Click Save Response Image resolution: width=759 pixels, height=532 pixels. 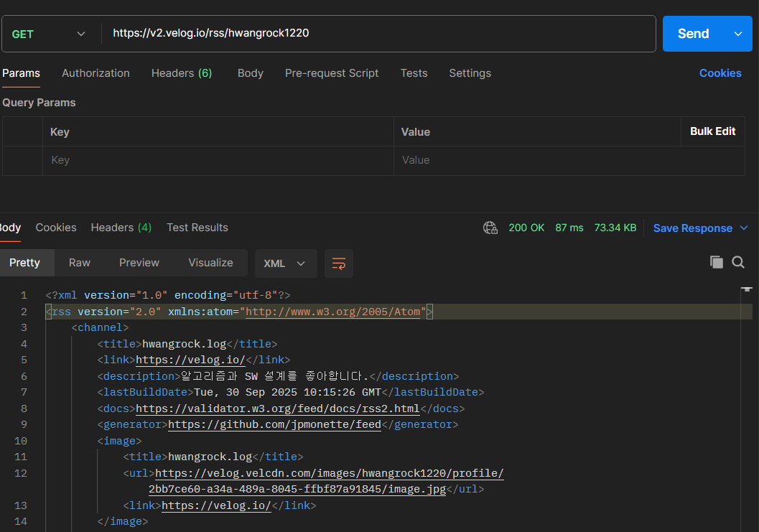tap(693, 228)
